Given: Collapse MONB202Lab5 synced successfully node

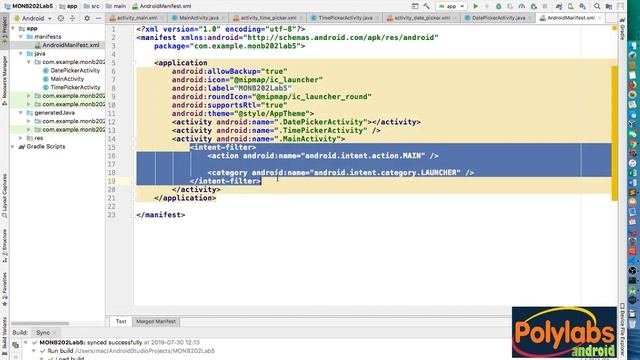Looking at the screenshot, I should pyautogui.click(x=26, y=342).
